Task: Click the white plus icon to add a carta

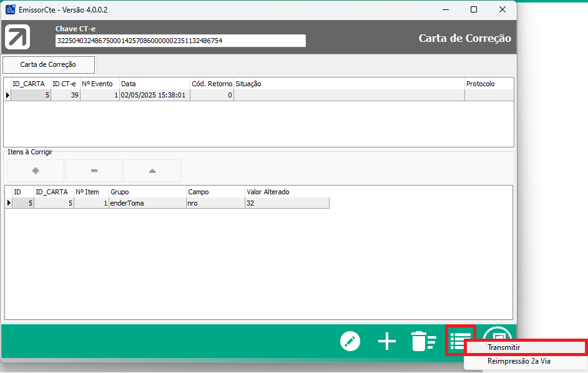Action: (x=387, y=341)
